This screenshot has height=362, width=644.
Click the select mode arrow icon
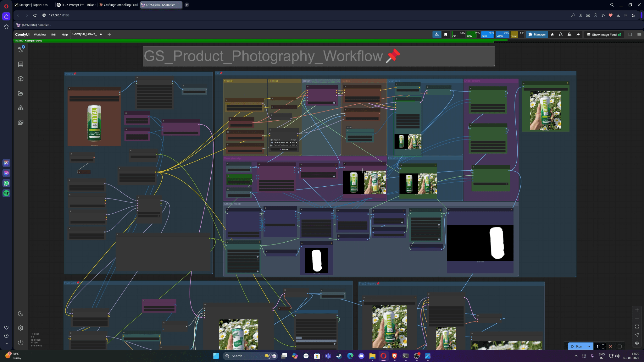pos(637,335)
